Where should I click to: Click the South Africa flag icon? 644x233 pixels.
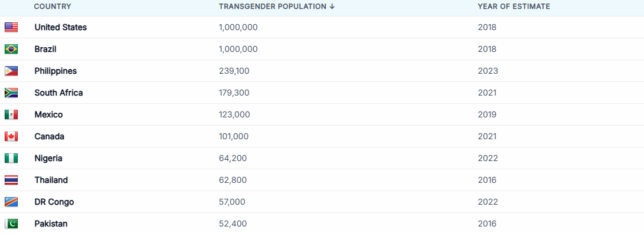11,93
